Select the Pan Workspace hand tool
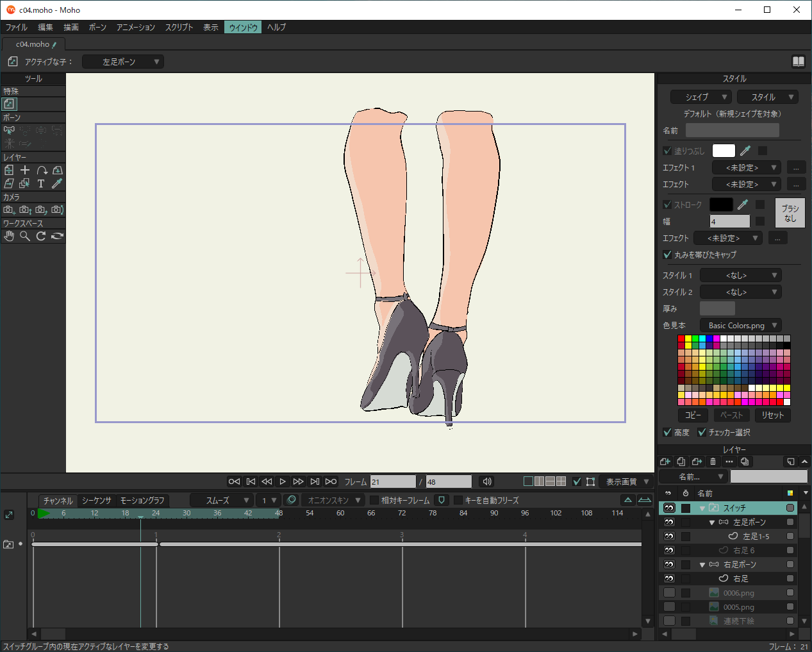 pos(9,236)
